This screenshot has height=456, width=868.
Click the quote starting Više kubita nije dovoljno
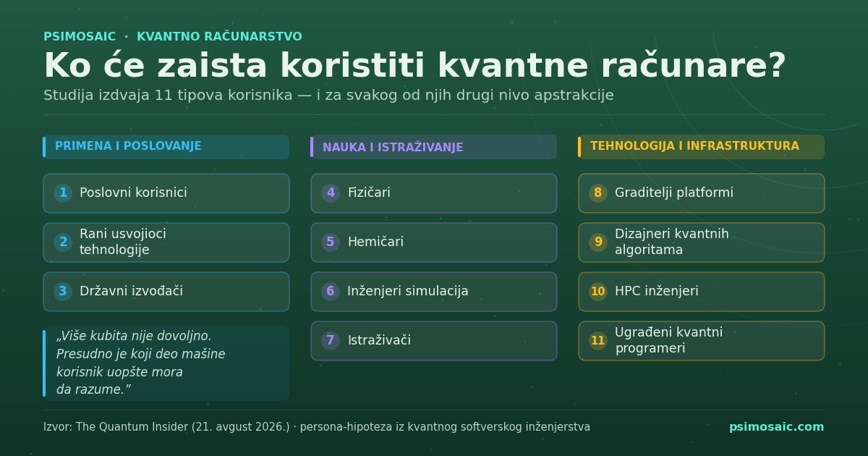click(141, 363)
